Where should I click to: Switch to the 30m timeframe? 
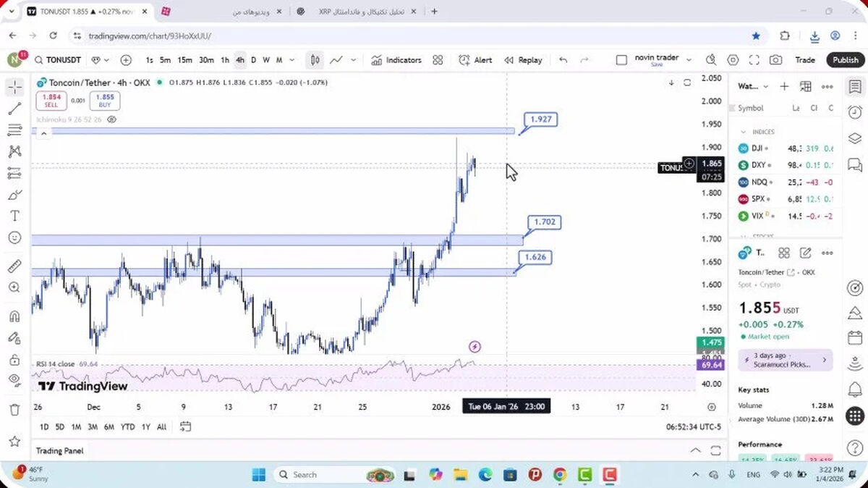coord(206,60)
